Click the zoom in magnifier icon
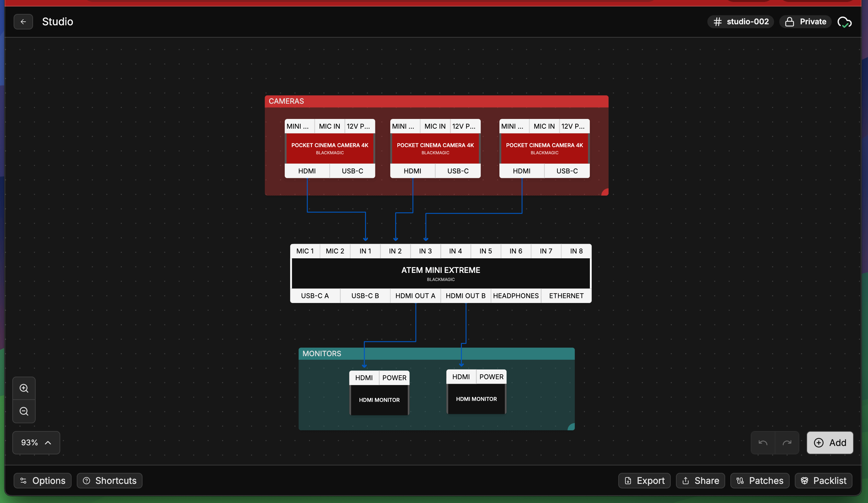The height and width of the screenshot is (503, 868). [x=24, y=388]
